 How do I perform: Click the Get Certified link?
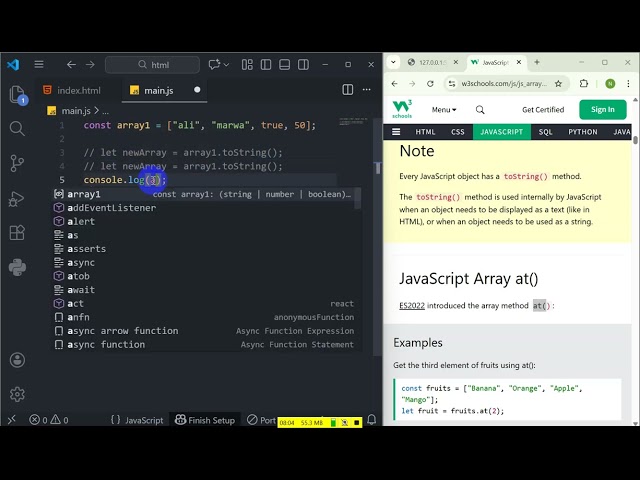(x=543, y=110)
